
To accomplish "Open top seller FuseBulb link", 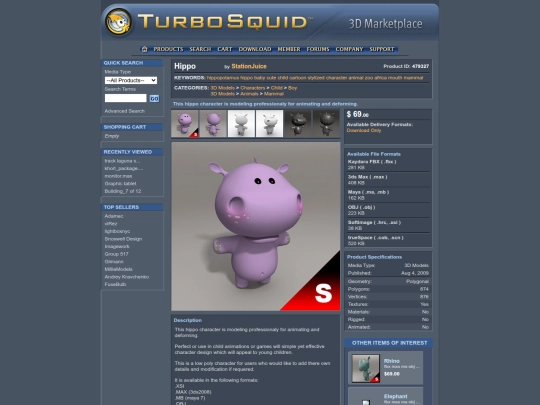I will (115, 284).
